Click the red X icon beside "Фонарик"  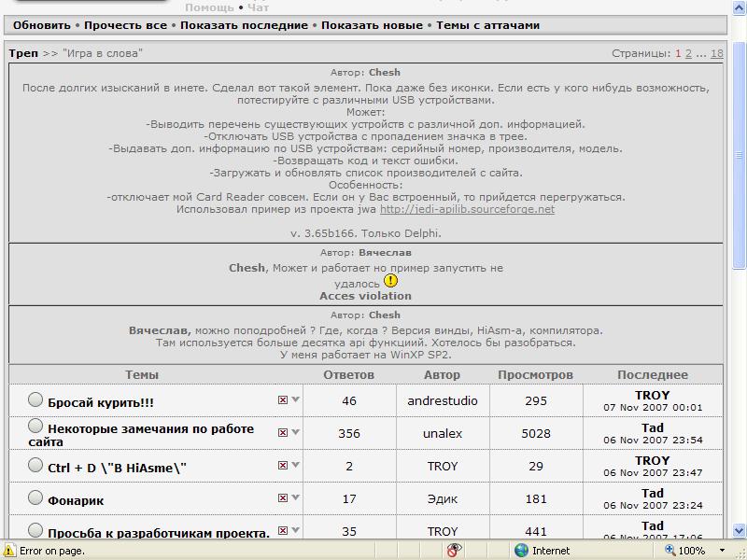pyautogui.click(x=283, y=498)
